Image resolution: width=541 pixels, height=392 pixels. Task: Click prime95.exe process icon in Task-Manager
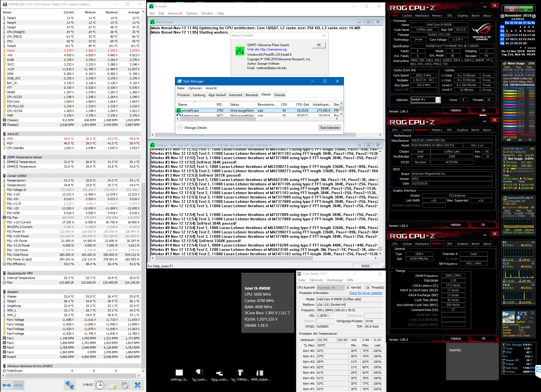click(178, 111)
